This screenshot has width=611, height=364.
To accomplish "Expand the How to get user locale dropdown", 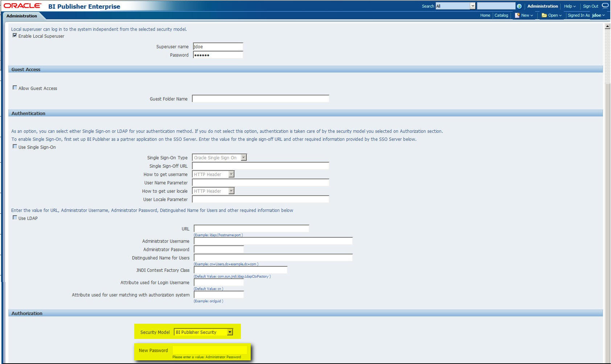I will coord(213,191).
